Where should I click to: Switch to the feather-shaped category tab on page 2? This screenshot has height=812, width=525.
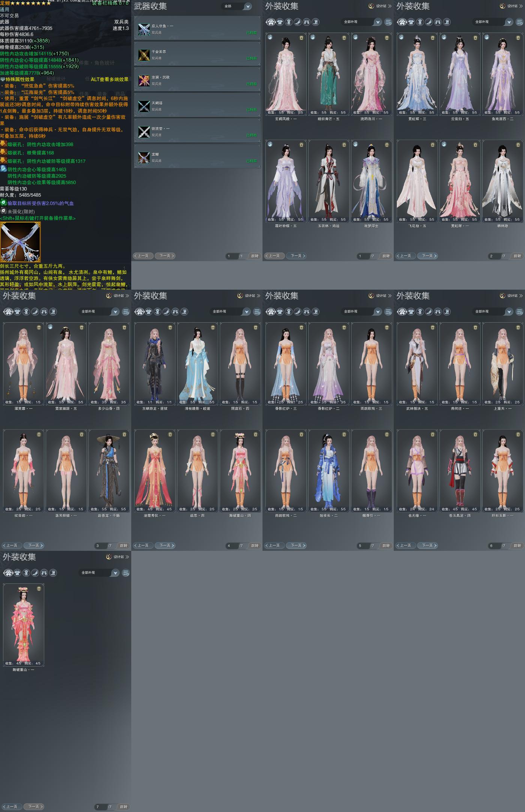coord(429,22)
